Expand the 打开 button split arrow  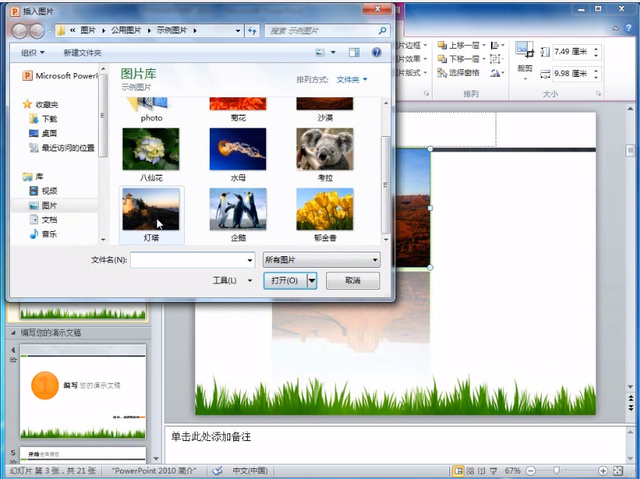pyautogui.click(x=312, y=281)
